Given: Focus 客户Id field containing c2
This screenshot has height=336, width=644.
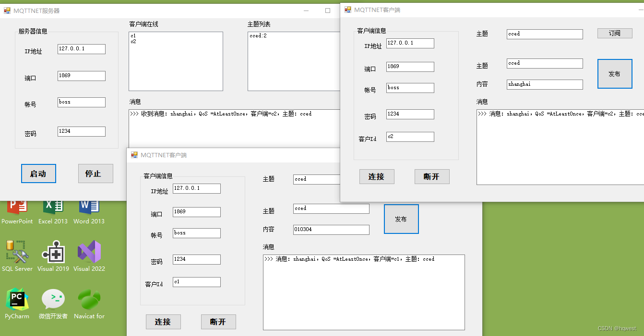Looking at the screenshot, I should coord(410,137).
